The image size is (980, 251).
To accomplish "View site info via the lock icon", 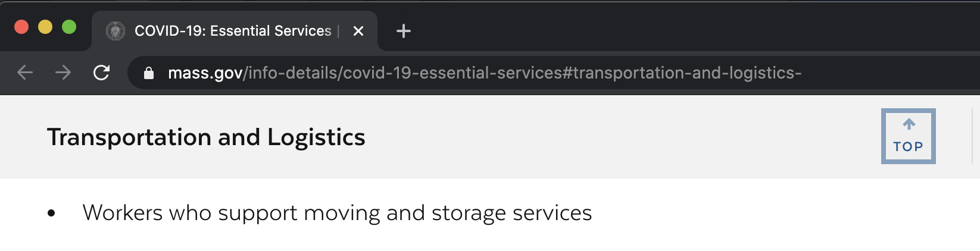I will 149,73.
